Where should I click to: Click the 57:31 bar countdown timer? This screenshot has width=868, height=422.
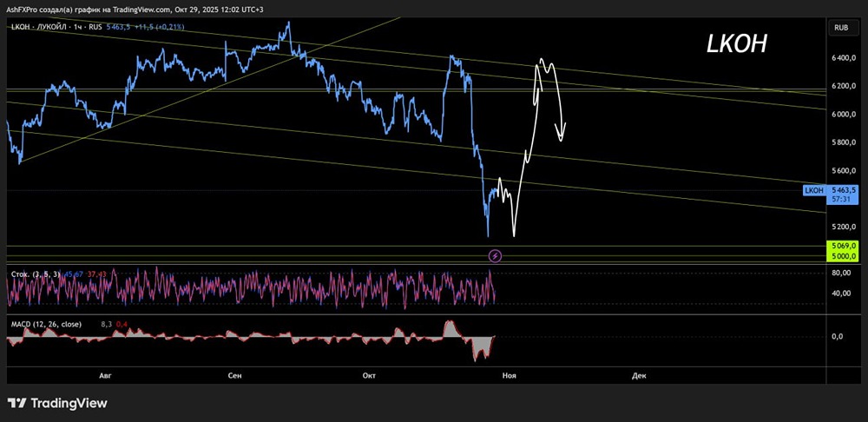[841, 200]
